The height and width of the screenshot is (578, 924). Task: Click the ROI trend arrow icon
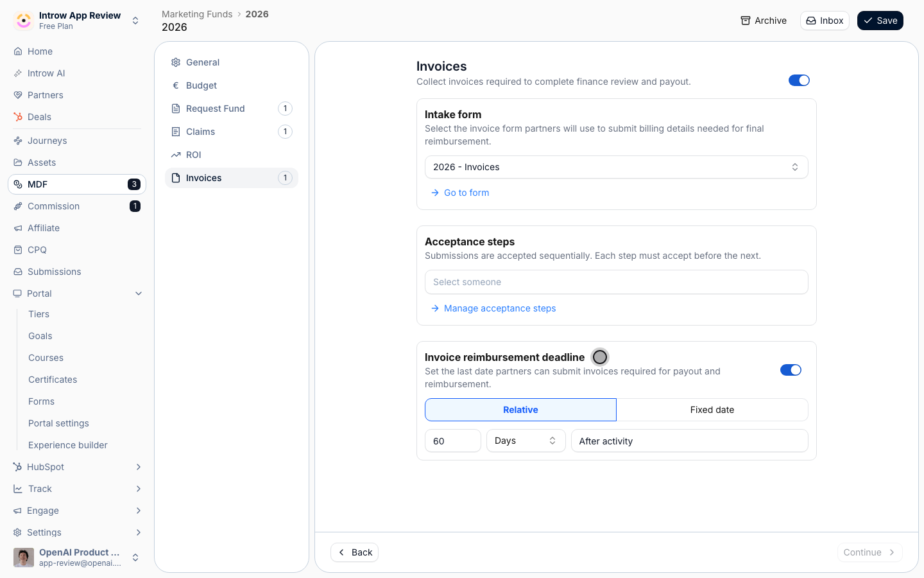(176, 155)
